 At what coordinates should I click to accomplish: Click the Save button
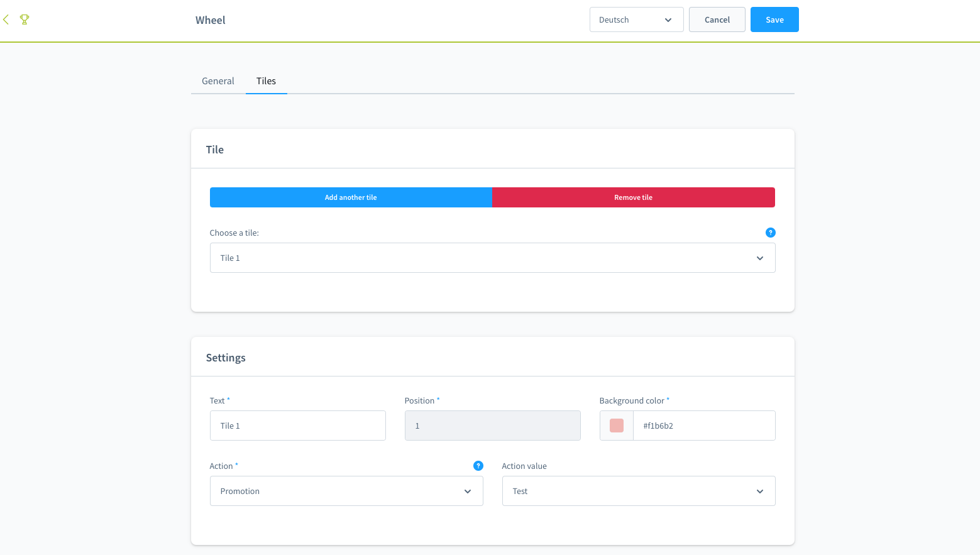tap(774, 19)
